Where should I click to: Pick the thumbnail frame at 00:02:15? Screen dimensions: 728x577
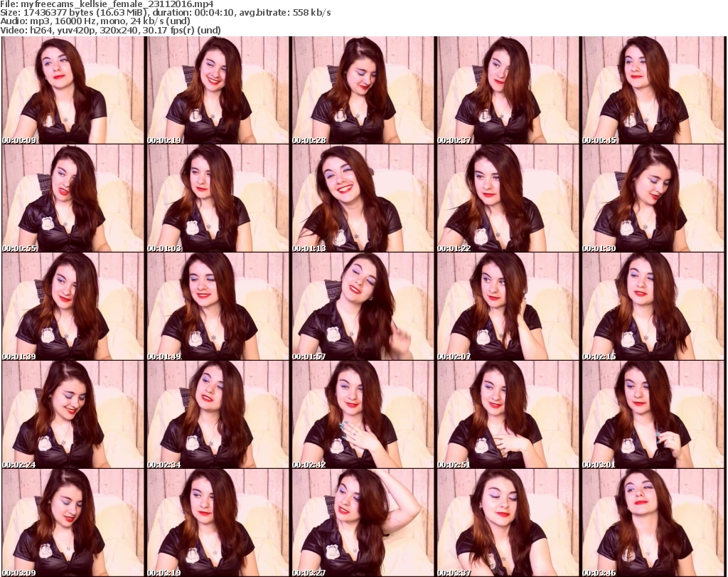pyautogui.click(x=653, y=307)
